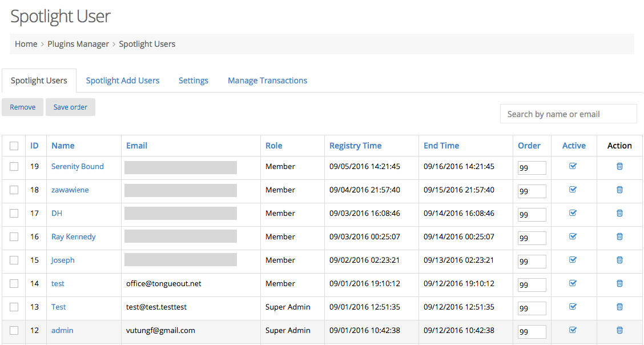Toggle active status for Ray Kennedy
The width and height of the screenshot is (644, 345).
(x=573, y=236)
